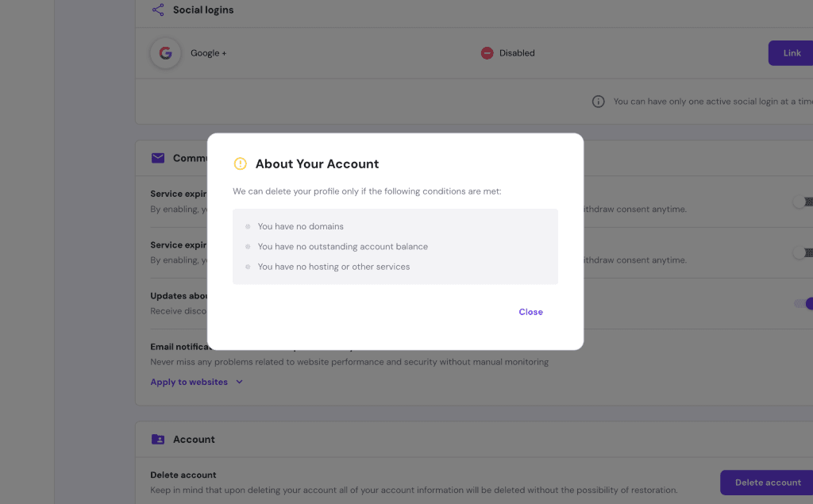Toggle the first Service expiration switch

click(803, 202)
